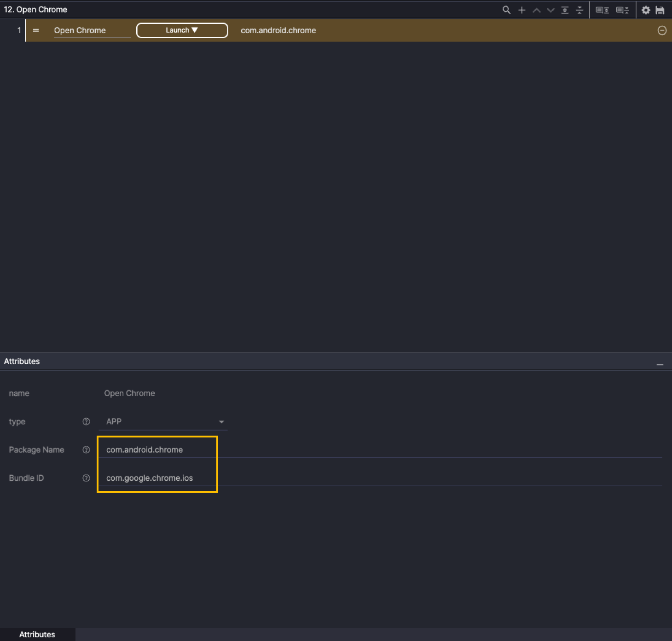Screen dimensions: 672x641
Task: Remove step 1 using circled minus icon
Action: point(662,30)
